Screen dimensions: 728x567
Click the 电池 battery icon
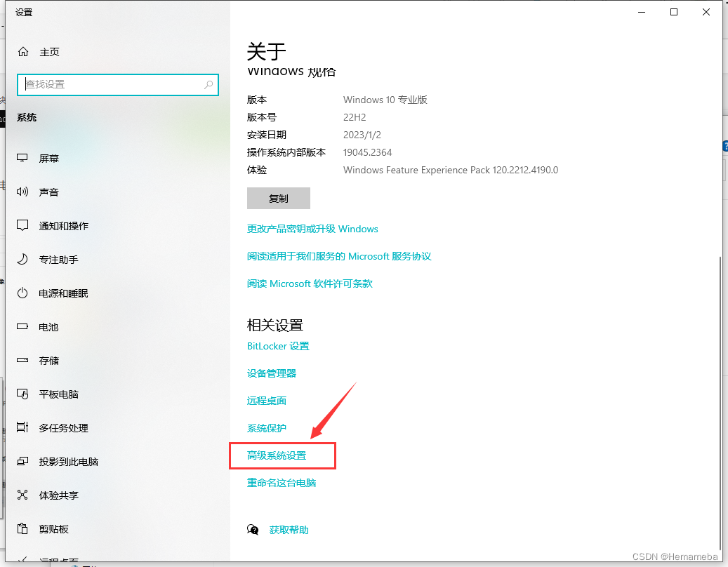click(23, 326)
